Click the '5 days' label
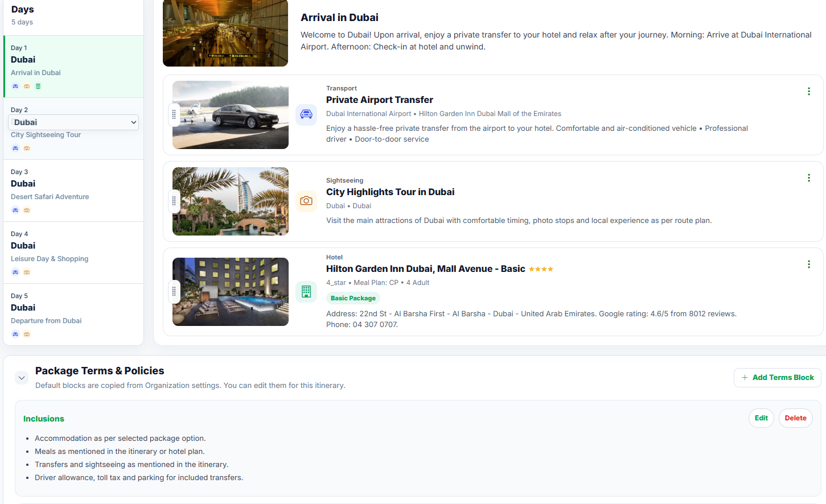Screen dimensions: 826x504 tap(22, 22)
